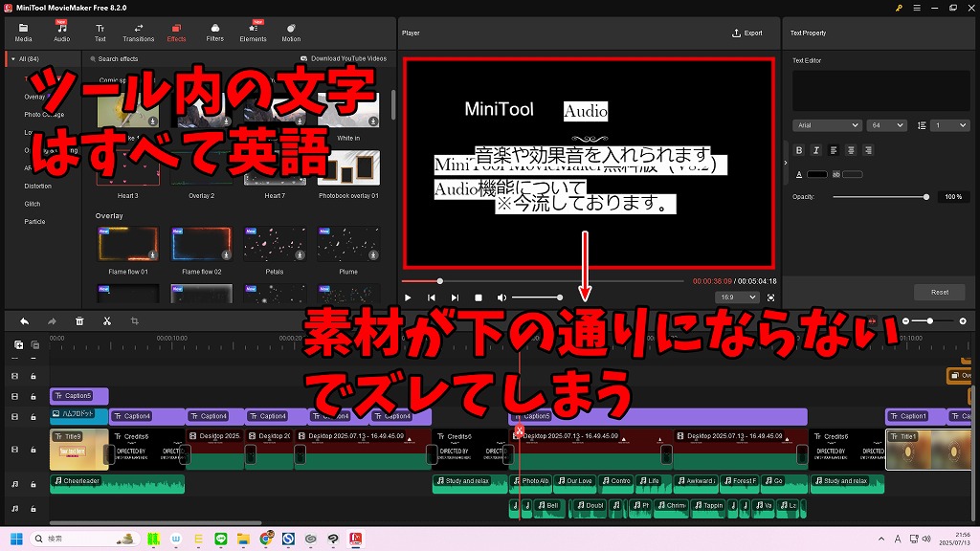This screenshot has width=980, height=551.
Task: Open the Motion tab
Action: coord(291,33)
